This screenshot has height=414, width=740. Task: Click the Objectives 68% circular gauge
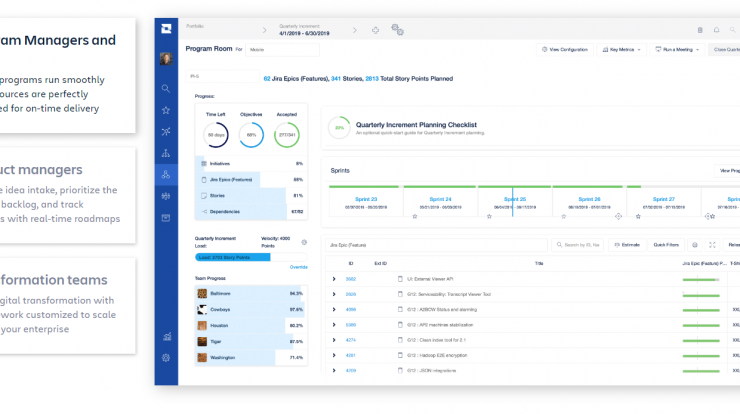pyautogui.click(x=251, y=135)
